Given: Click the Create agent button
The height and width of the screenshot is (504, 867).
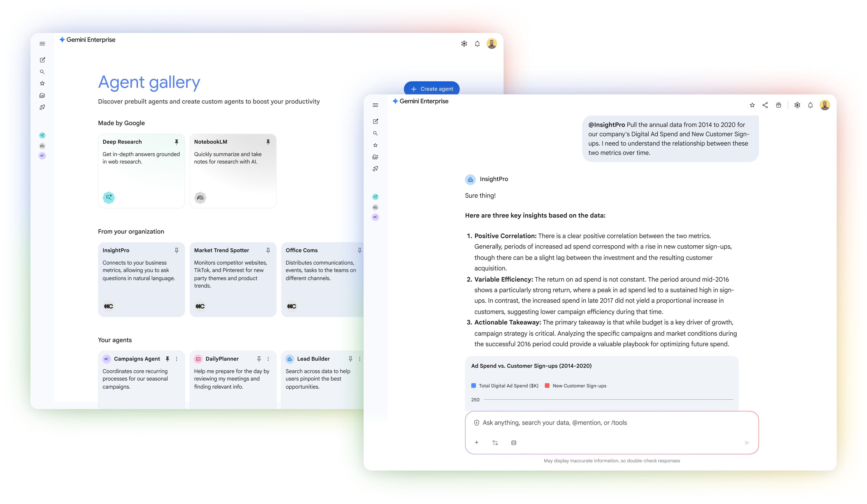Looking at the screenshot, I should click(432, 88).
